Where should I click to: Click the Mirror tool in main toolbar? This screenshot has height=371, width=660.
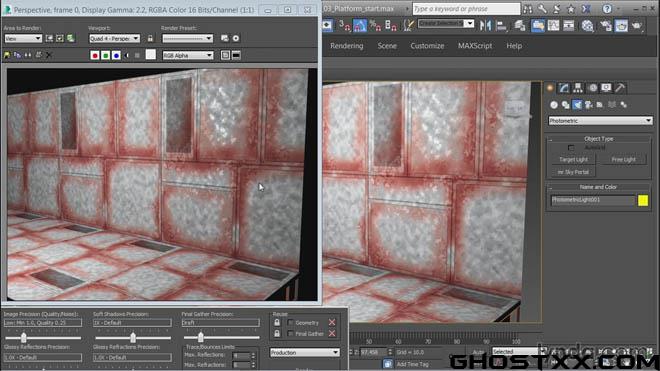coord(485,26)
